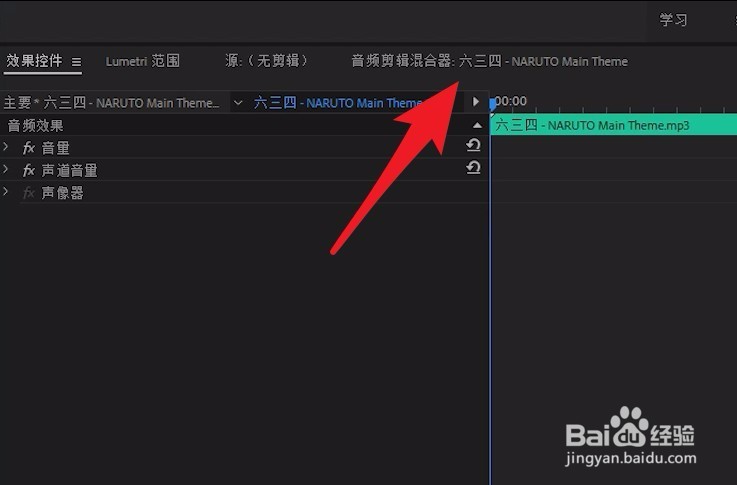Click the 00:00 timecode on the ruler
This screenshot has height=485, width=737.
pos(511,101)
